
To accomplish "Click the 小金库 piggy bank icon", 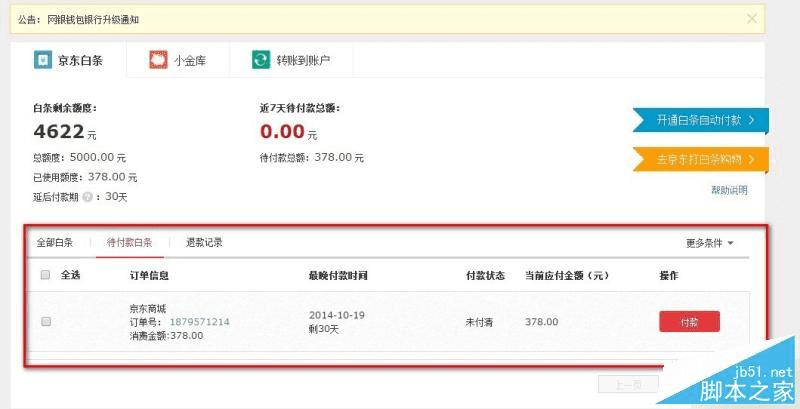I will 158,60.
